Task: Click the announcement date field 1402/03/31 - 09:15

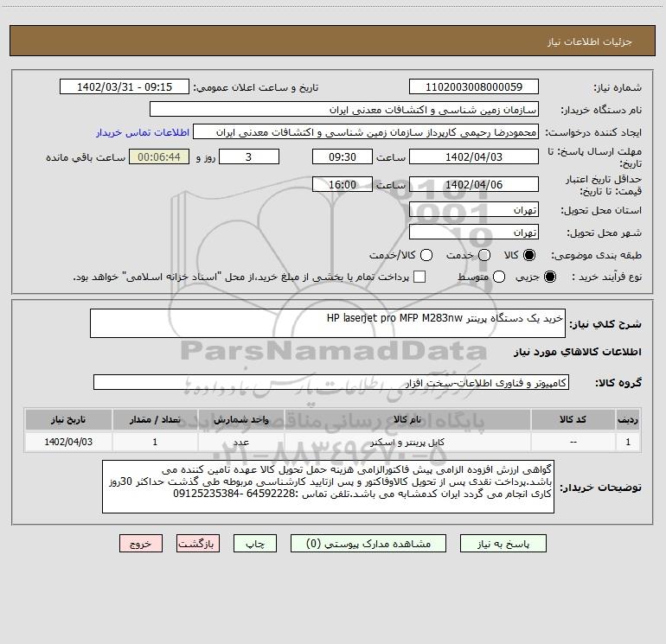Action: tap(125, 87)
